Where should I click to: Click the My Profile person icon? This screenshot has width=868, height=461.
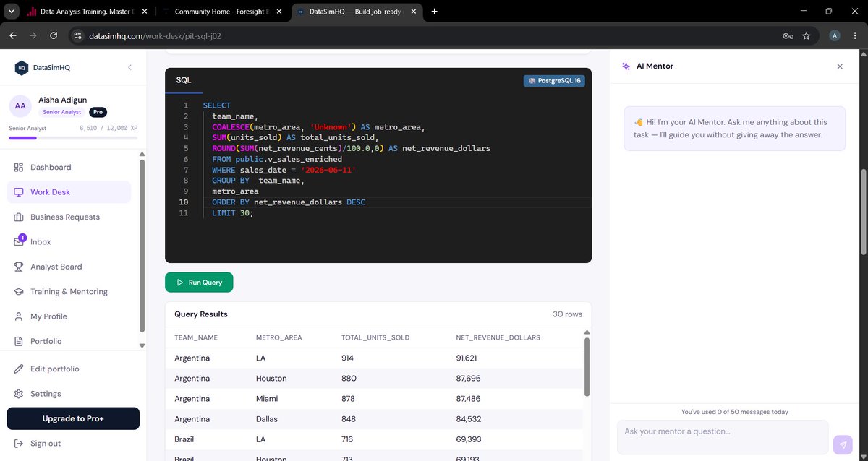point(19,316)
